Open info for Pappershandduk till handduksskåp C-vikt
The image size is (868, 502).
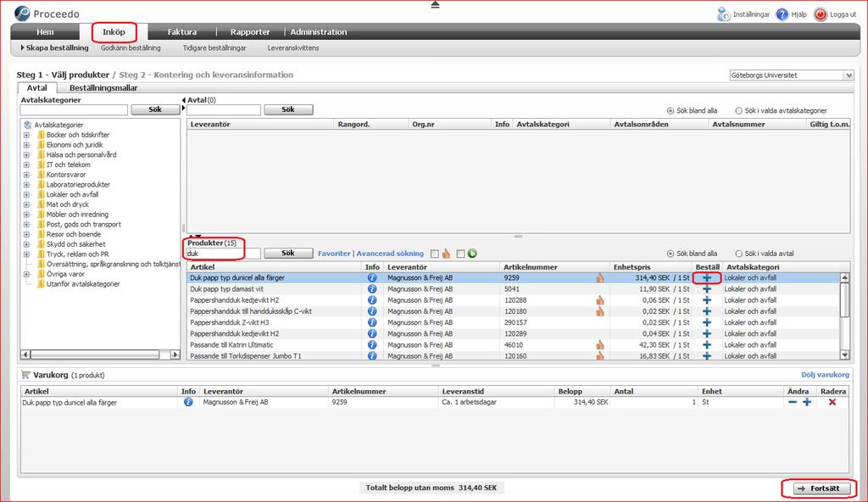(372, 311)
